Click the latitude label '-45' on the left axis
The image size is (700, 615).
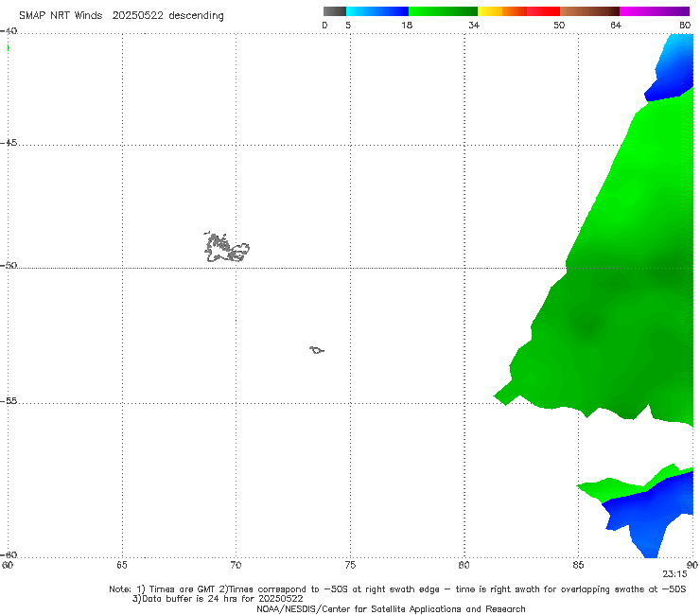[x=9, y=143]
